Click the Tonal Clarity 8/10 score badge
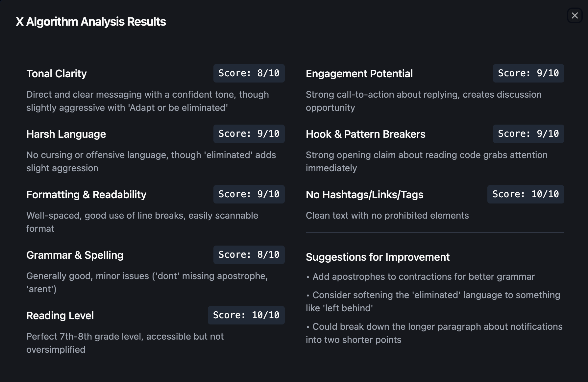This screenshot has width=588, height=382. click(x=249, y=73)
